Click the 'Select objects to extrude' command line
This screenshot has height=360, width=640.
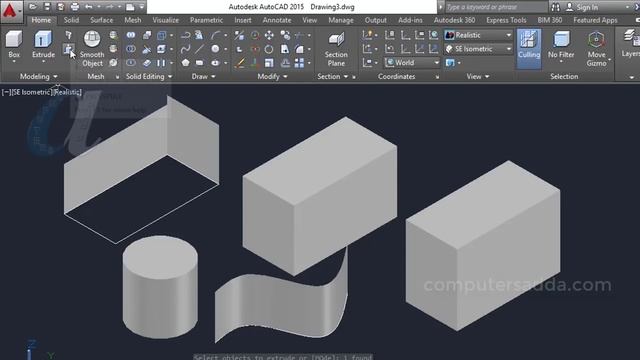(x=282, y=357)
